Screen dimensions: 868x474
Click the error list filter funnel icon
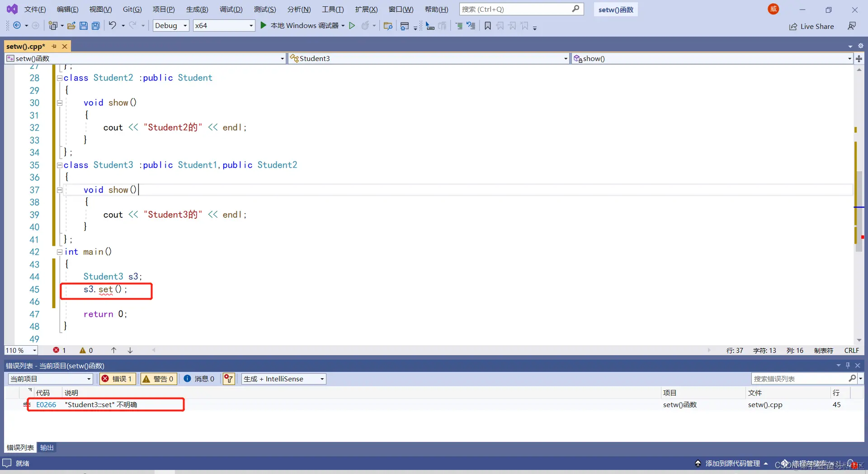(229, 379)
